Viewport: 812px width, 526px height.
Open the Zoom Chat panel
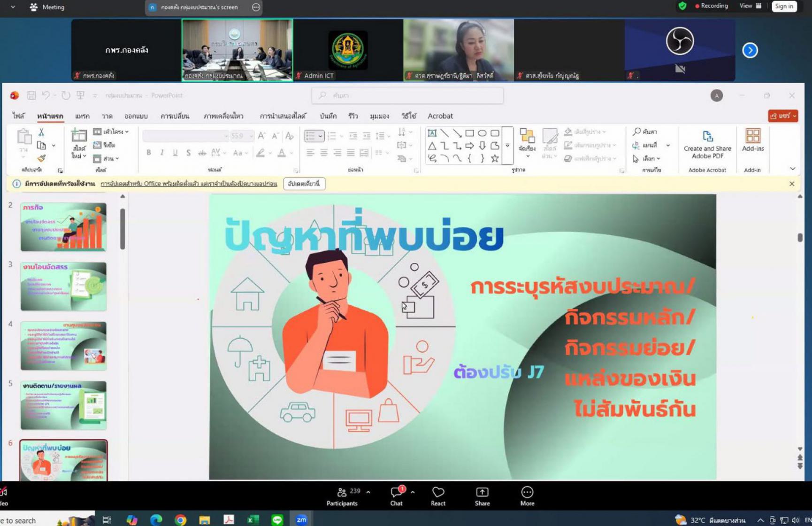click(396, 496)
